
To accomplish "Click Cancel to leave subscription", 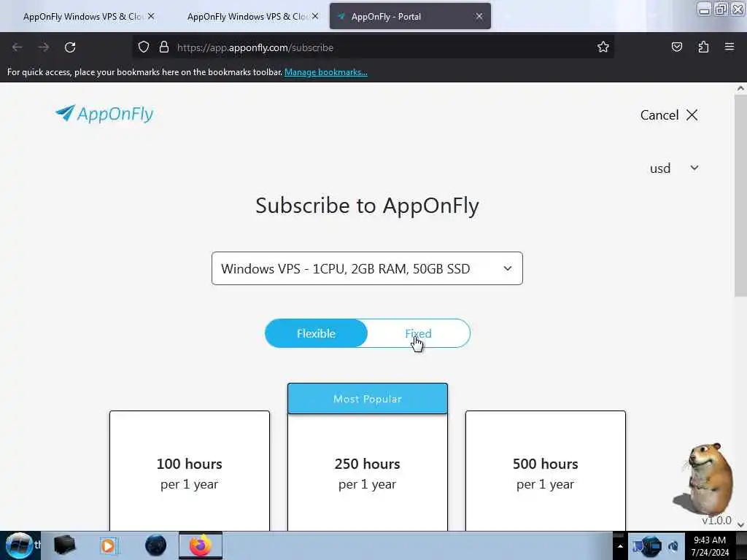I will [659, 114].
